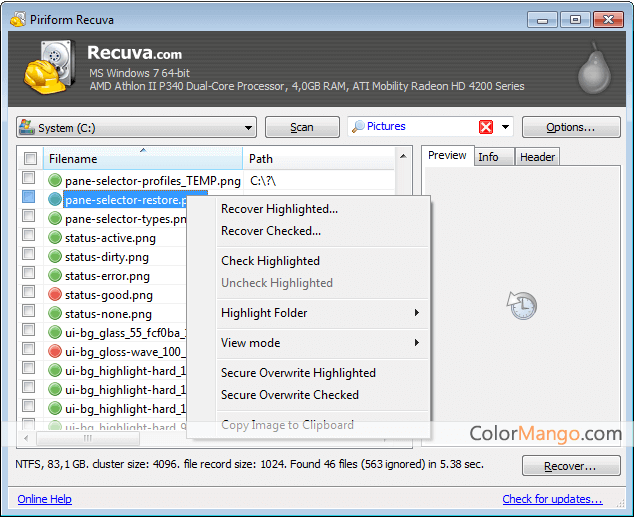Click red status dot beside ui-bg_gloss-wave_100
Image resolution: width=634 pixels, height=518 pixels.
55,352
